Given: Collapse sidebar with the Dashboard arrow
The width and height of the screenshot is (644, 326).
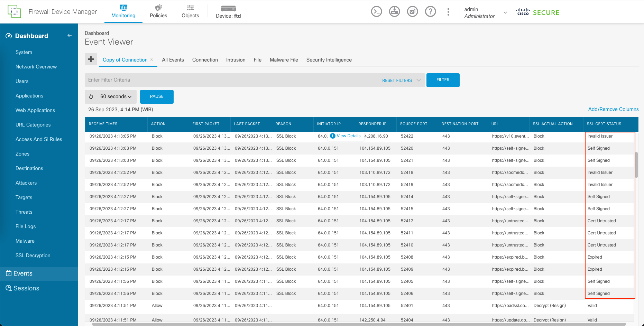Looking at the screenshot, I should (70, 36).
